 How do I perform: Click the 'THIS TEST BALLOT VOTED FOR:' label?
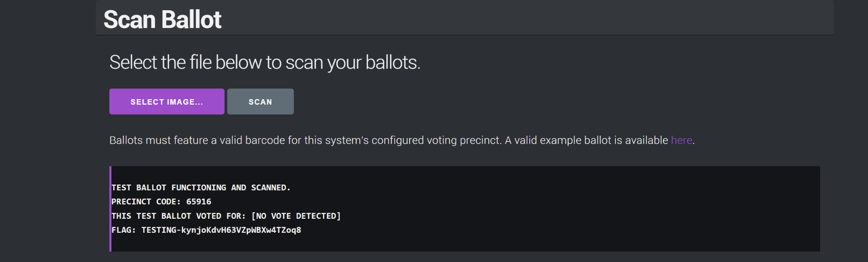178,216
